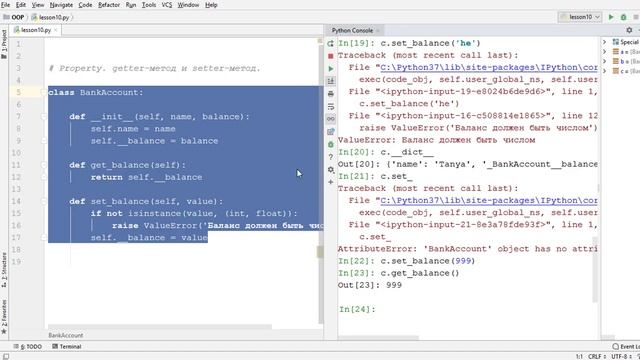
Task: Toggle soft-wrap in the console
Action: point(331,107)
